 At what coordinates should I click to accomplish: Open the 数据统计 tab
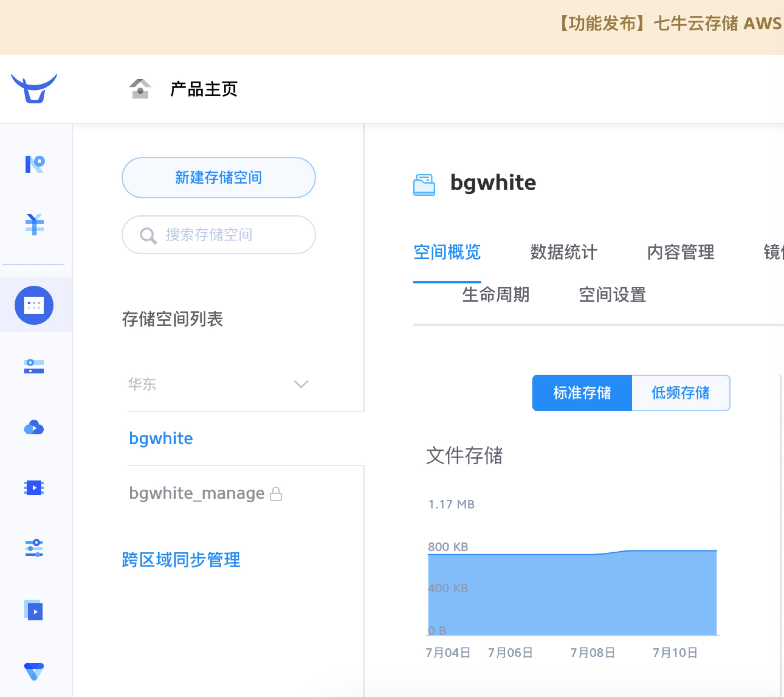click(563, 252)
